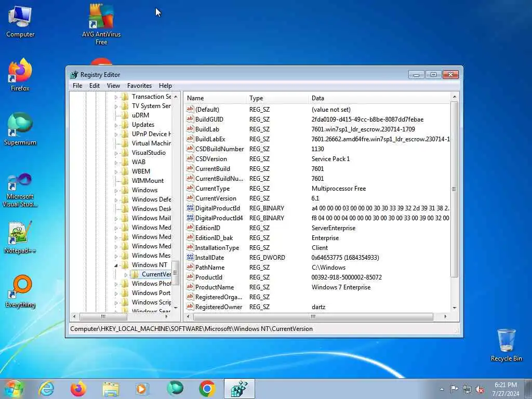Select the EditionID value row

point(317,228)
